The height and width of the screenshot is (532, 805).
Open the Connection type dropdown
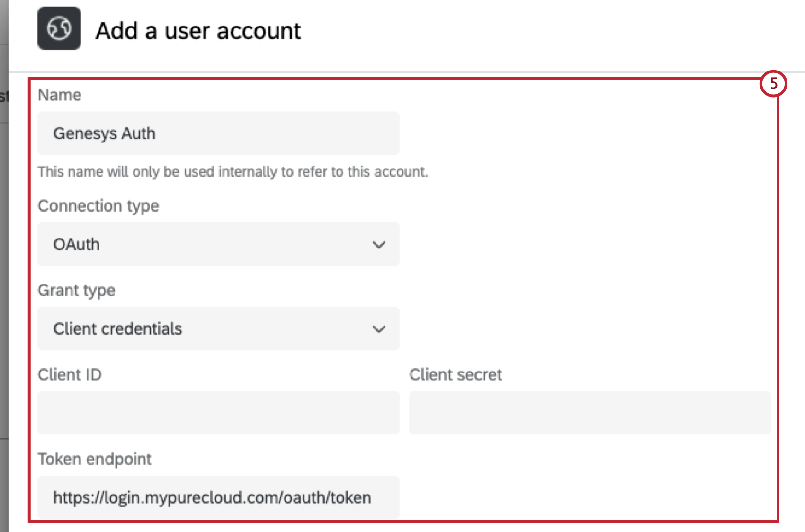tap(218, 244)
